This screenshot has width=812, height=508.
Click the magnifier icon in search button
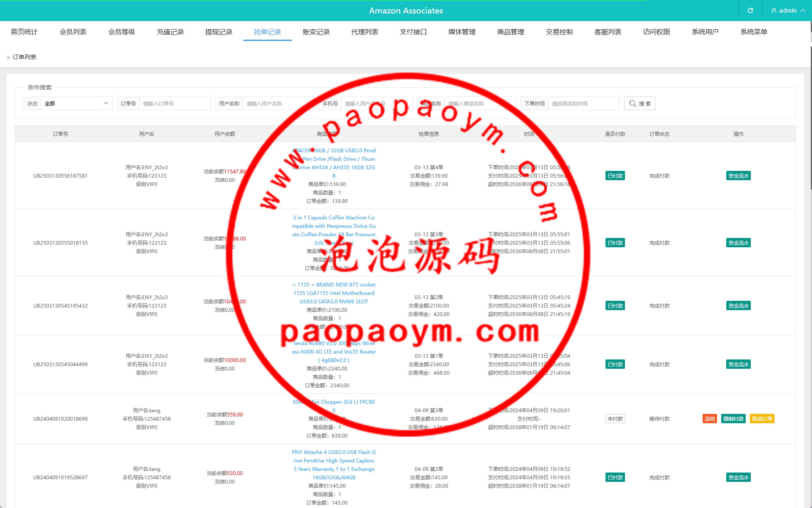(632, 103)
